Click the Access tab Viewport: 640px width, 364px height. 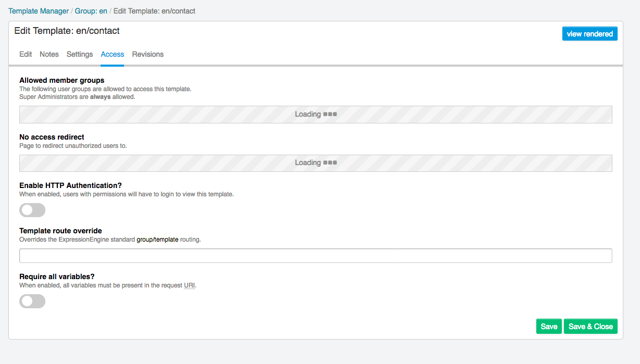112,54
